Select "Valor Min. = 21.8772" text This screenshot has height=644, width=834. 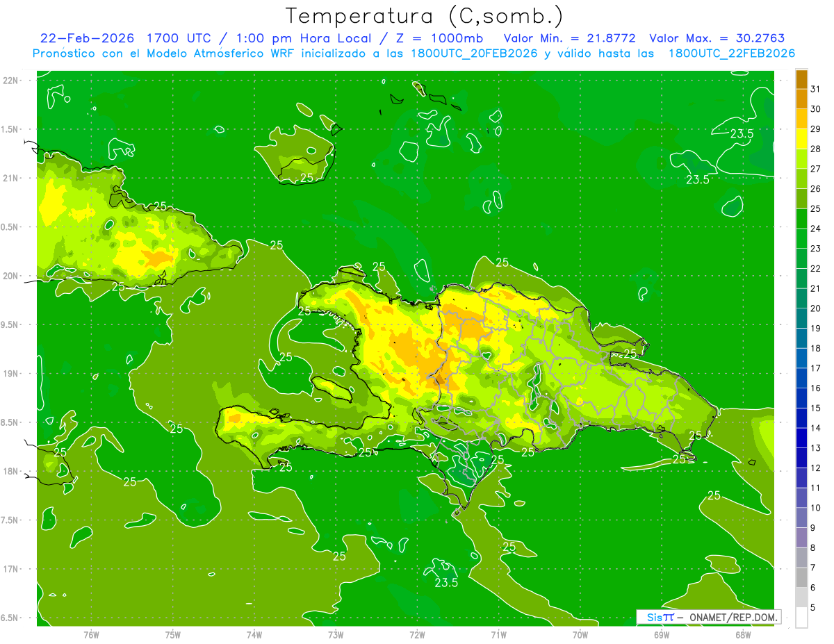coord(569,38)
